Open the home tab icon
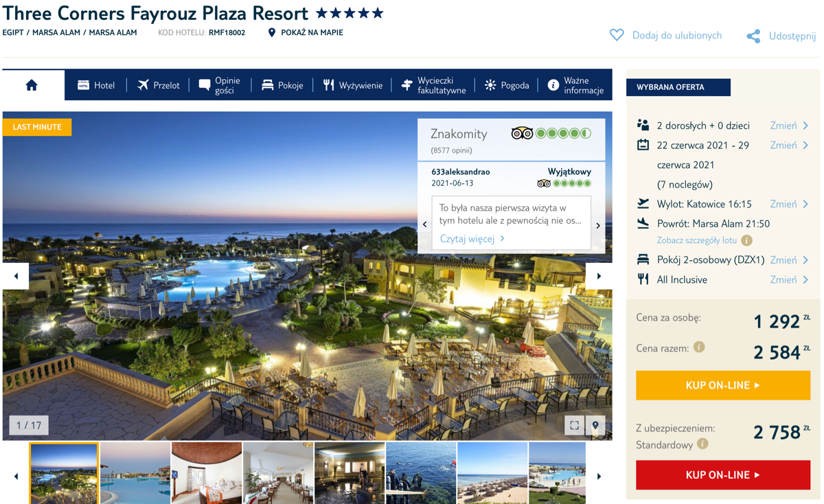This screenshot has width=824, height=504. (x=32, y=85)
